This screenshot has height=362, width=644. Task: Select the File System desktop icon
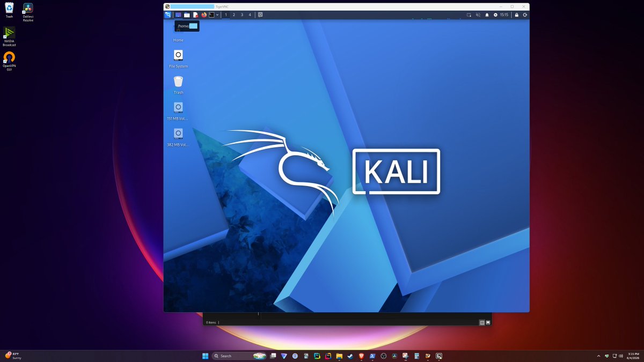(x=178, y=59)
